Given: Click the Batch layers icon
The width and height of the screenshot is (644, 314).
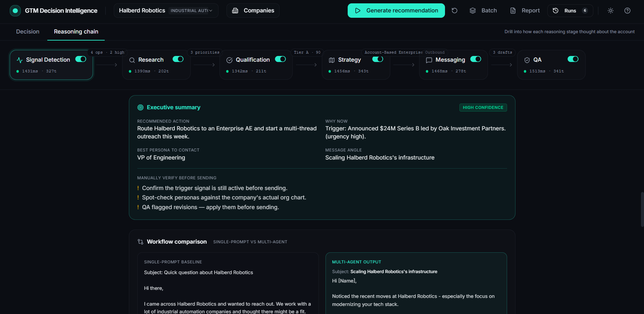Looking at the screenshot, I should click(473, 11).
